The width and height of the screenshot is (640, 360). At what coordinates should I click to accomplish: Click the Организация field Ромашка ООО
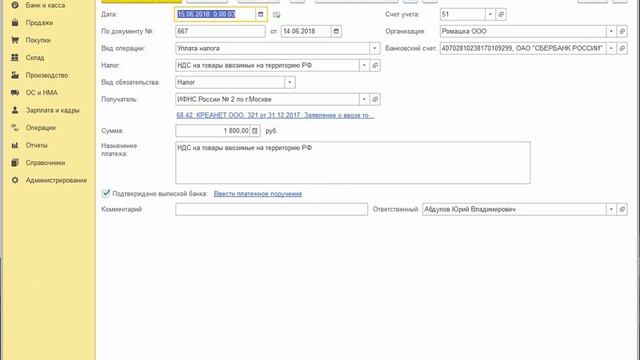pyautogui.click(x=523, y=31)
